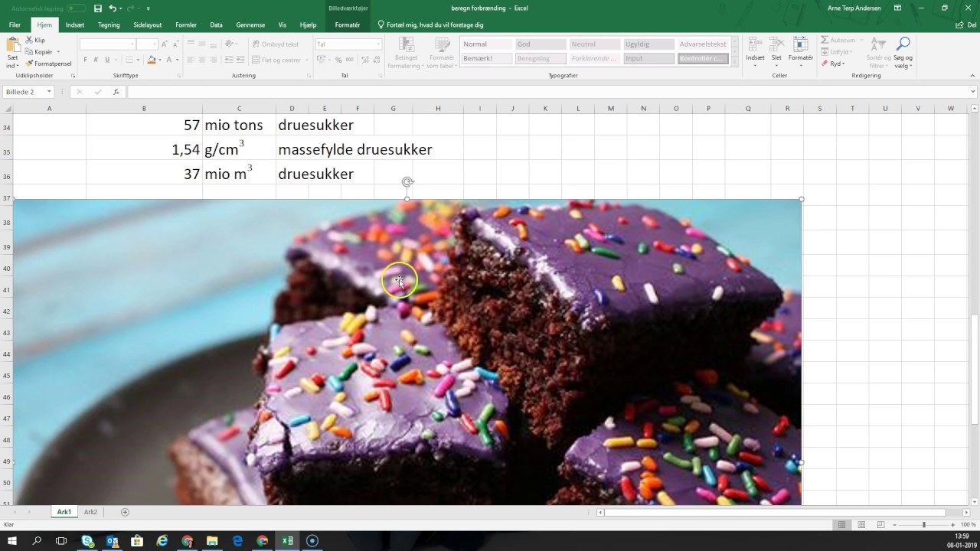
Task: Open the Formatér picture tools tab
Action: click(x=348, y=25)
